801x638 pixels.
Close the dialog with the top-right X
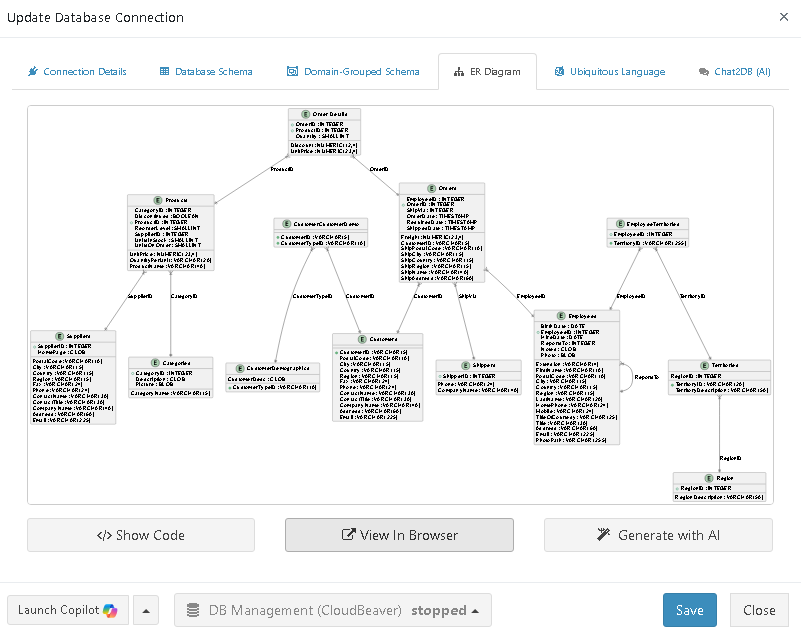click(x=780, y=17)
